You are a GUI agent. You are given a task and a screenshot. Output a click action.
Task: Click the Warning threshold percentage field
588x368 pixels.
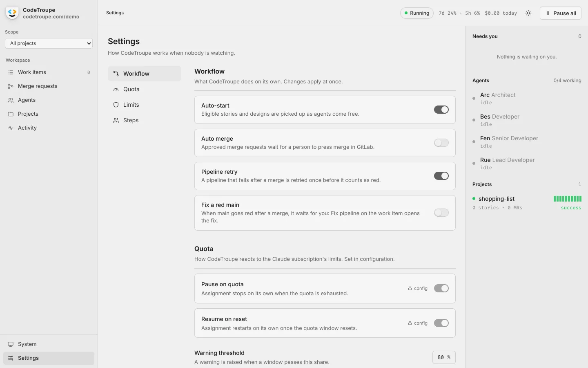(444, 357)
